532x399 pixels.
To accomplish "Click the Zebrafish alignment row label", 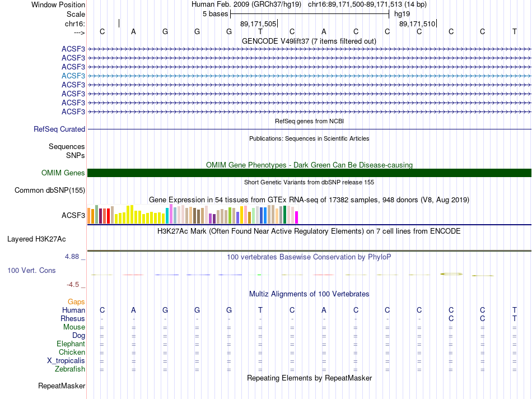I will click(70, 369).
